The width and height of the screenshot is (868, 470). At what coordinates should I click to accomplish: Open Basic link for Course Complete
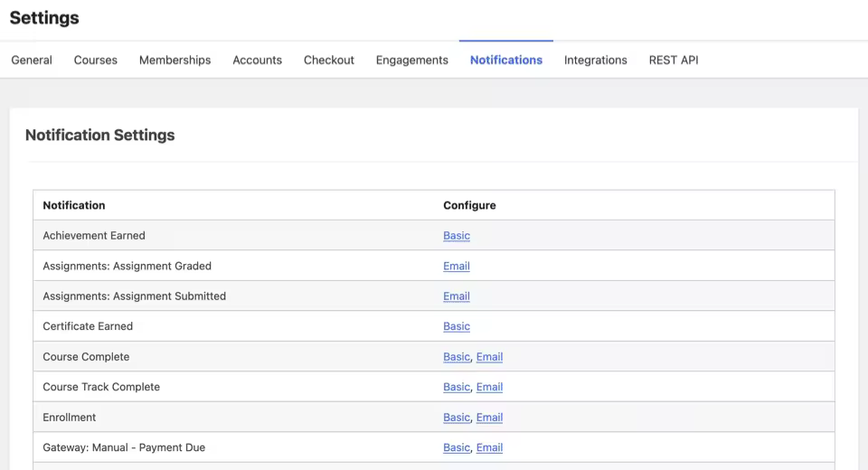pos(456,356)
